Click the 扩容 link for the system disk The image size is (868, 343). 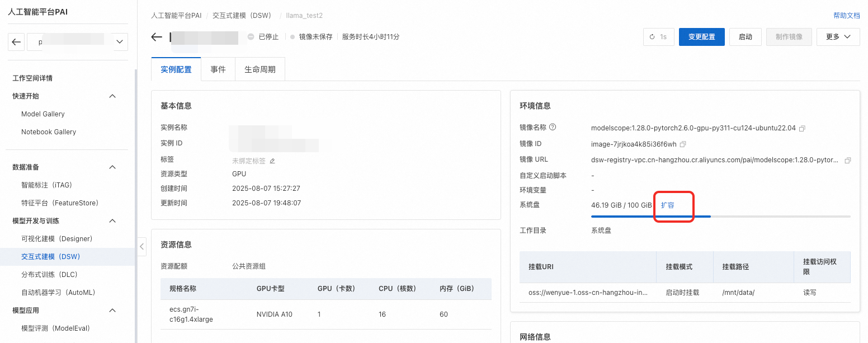click(668, 205)
